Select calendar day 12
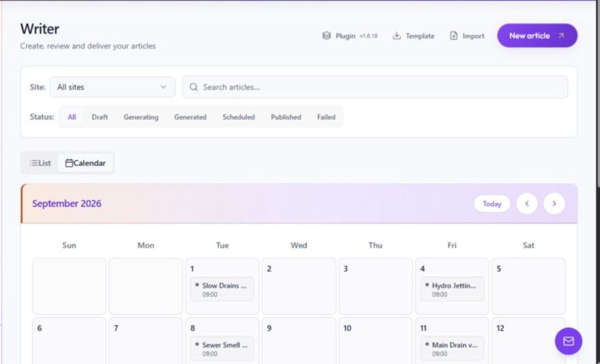Viewport: 600px width, 364px height. coord(528,341)
